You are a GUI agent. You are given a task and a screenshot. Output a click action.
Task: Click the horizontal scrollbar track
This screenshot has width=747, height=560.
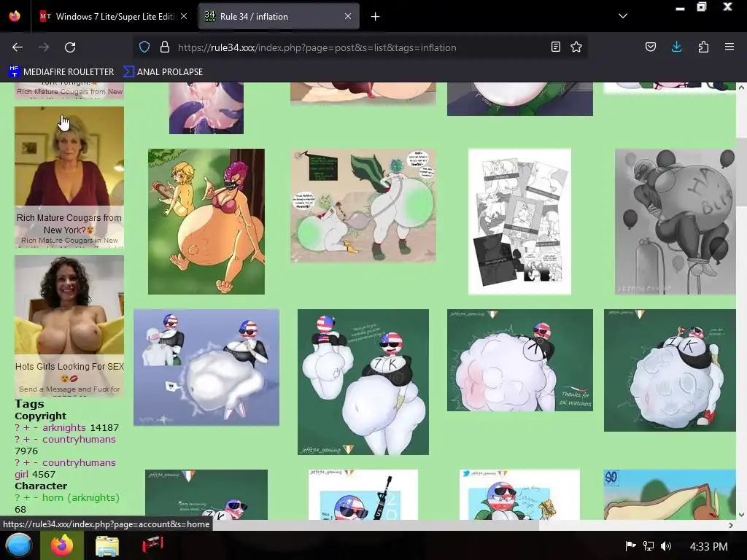click(x=632, y=525)
